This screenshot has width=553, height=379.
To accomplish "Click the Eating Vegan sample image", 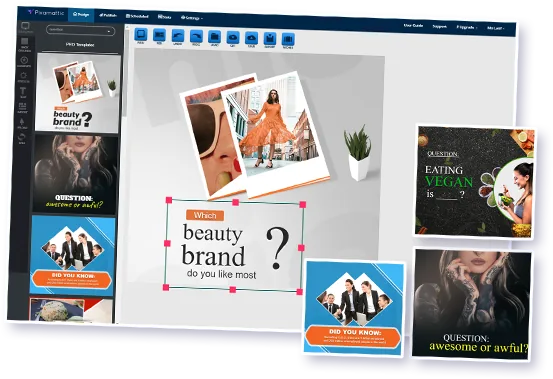I will click(x=474, y=181).
